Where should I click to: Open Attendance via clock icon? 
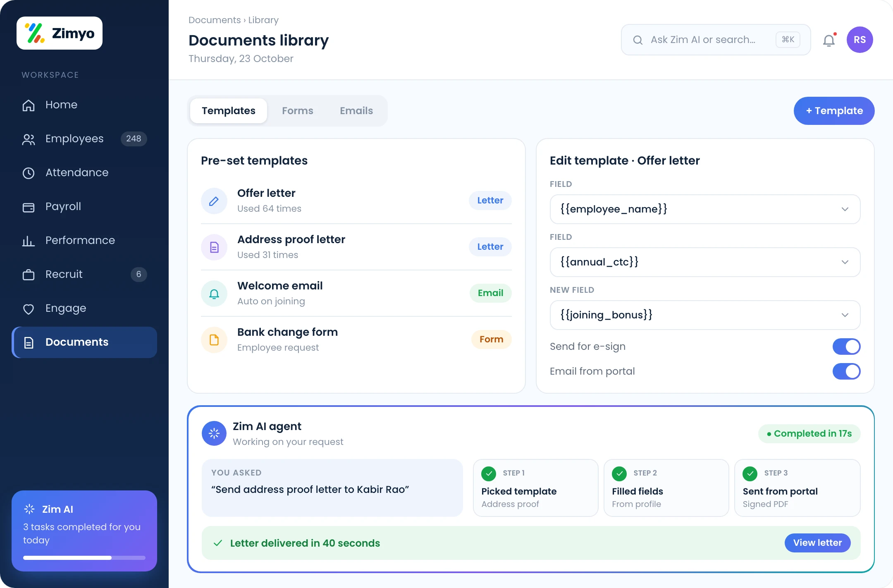click(29, 173)
